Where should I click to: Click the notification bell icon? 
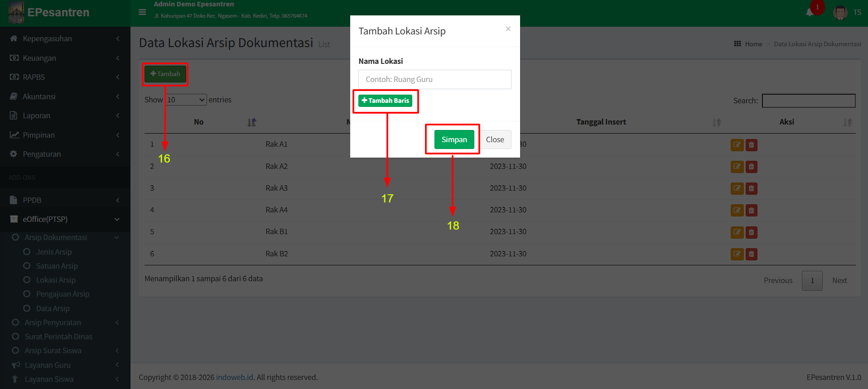pos(810,12)
